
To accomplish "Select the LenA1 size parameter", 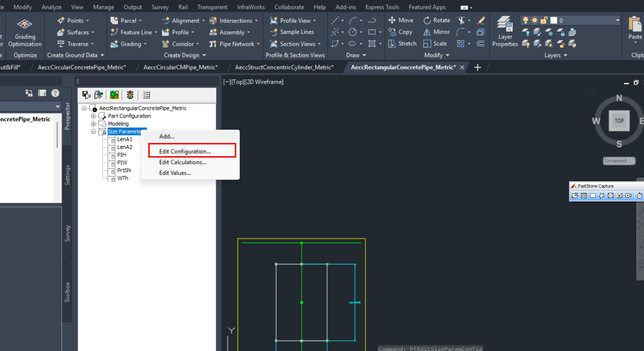I will [125, 139].
